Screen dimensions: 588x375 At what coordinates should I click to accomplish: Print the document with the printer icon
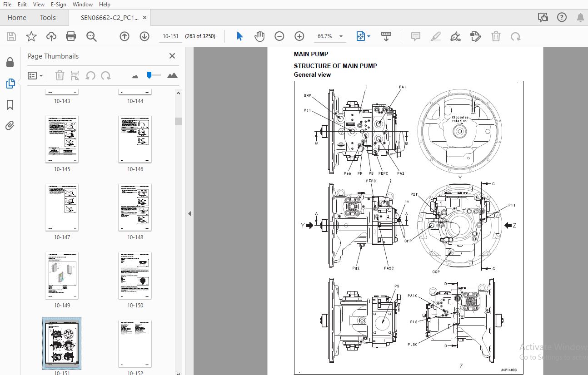(71, 36)
